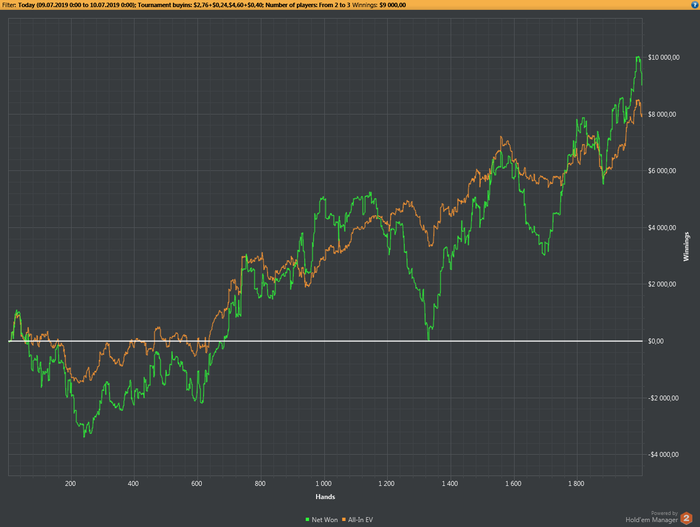Click the $6 000,00 y-axis label
Screen dimensions: 700x527
point(662,171)
